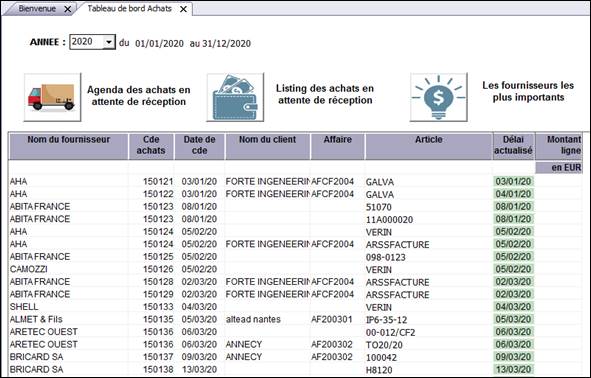Click the end date 31/12/2020
591x378 pixels.
227,44
